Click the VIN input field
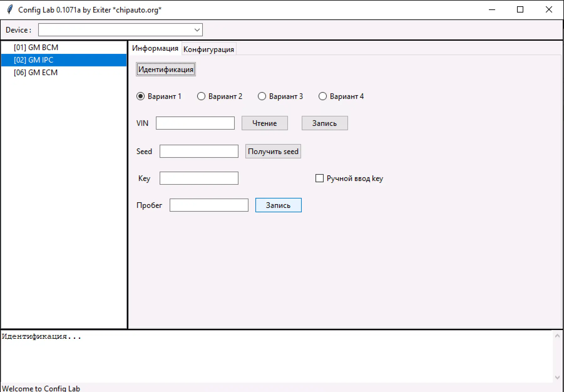 tap(195, 123)
